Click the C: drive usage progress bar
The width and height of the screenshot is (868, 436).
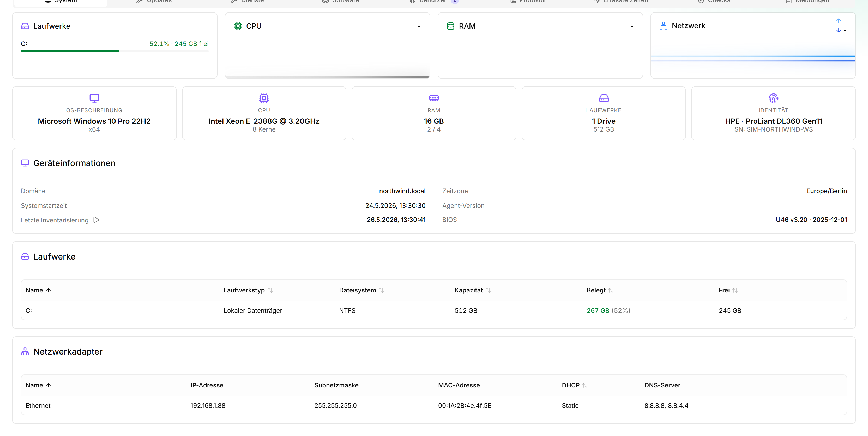[114, 51]
